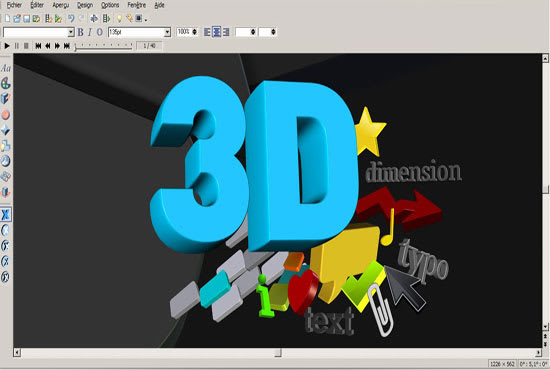Click the dark square display icon
Image resolution: width=550 pixels, height=370 pixels.
tap(139, 18)
